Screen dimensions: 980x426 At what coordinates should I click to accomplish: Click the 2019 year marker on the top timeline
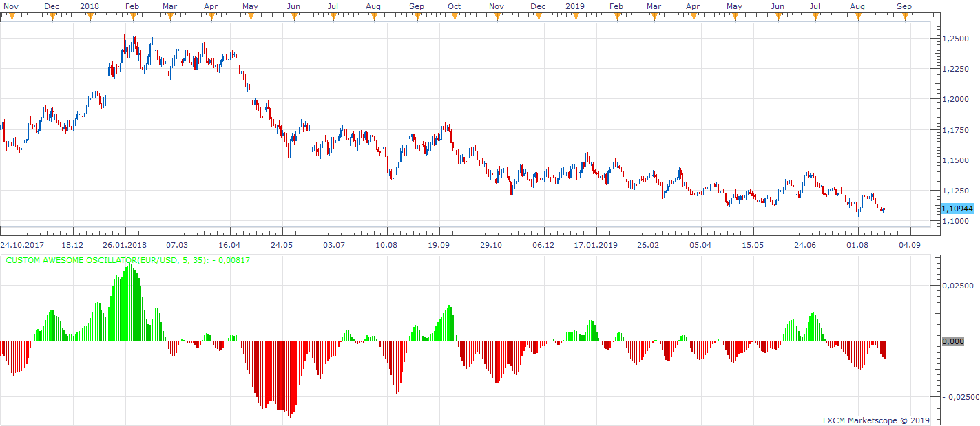pyautogui.click(x=574, y=6)
